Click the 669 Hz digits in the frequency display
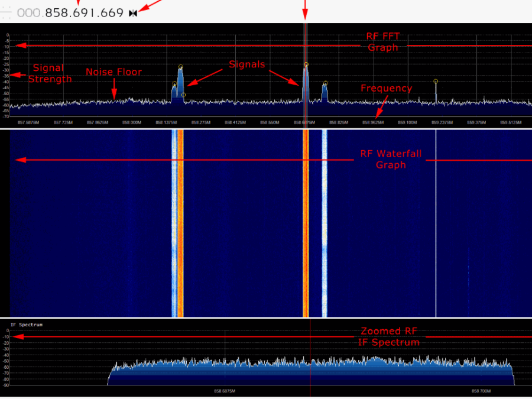The width and height of the screenshot is (532, 399). pyautogui.click(x=111, y=13)
